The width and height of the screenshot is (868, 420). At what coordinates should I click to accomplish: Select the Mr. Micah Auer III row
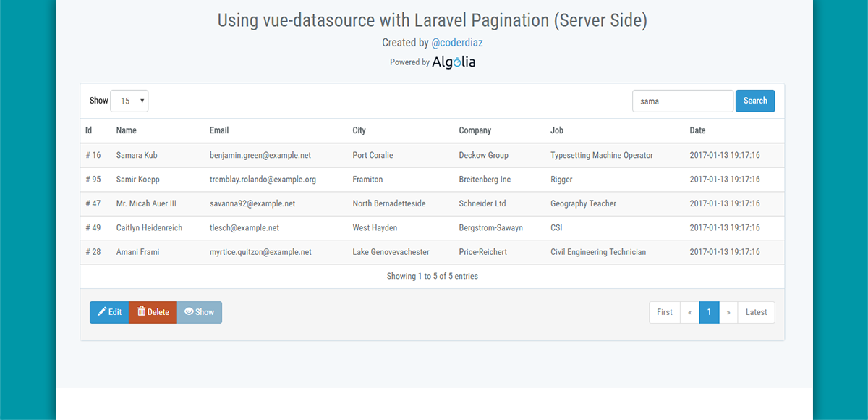[x=432, y=203]
